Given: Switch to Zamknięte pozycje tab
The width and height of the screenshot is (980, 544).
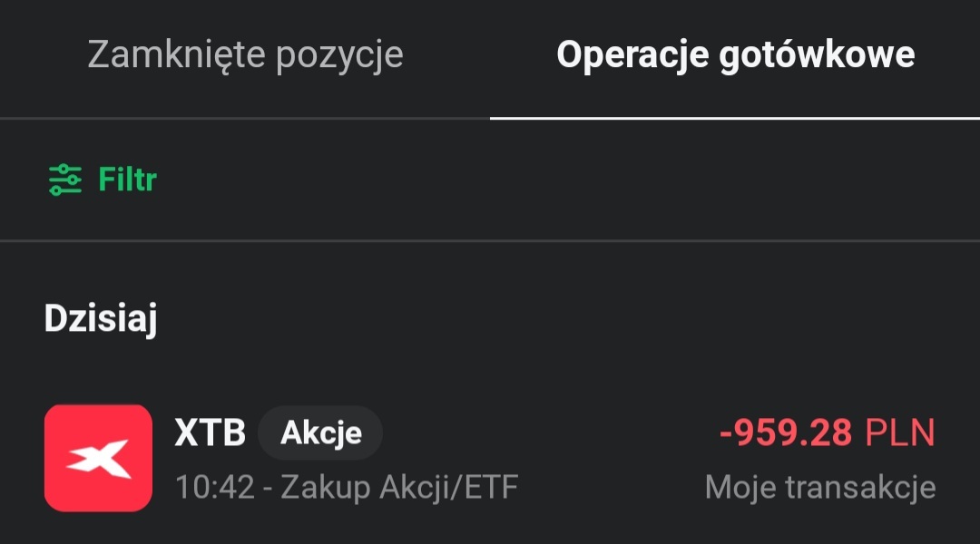Looking at the screenshot, I should coord(245,55).
